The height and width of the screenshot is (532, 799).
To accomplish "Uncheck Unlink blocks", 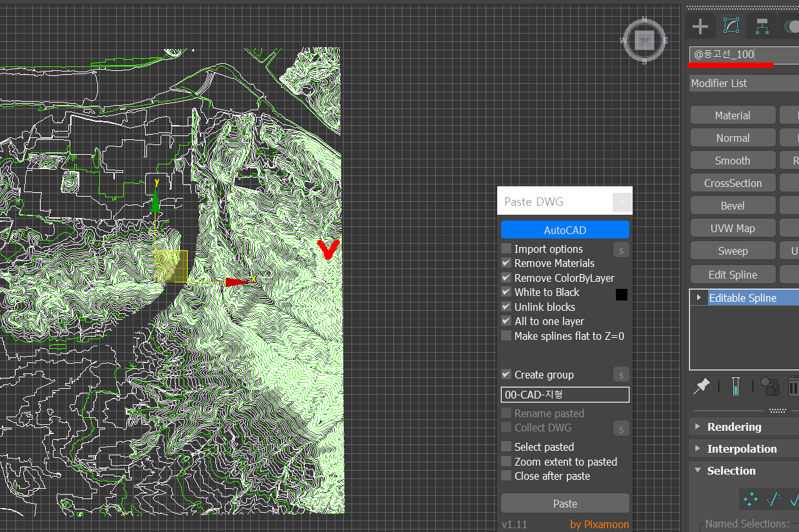I will [x=506, y=307].
